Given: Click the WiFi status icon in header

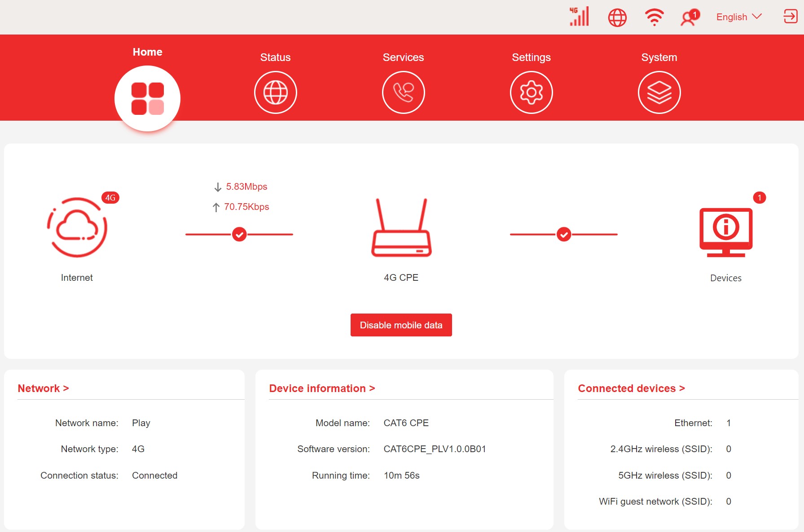Looking at the screenshot, I should coord(654,17).
